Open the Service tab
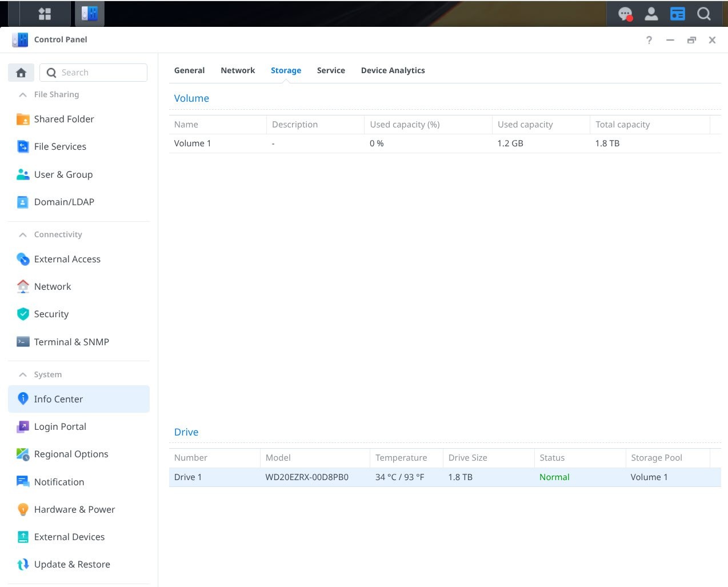This screenshot has height=587, width=728. pos(331,70)
